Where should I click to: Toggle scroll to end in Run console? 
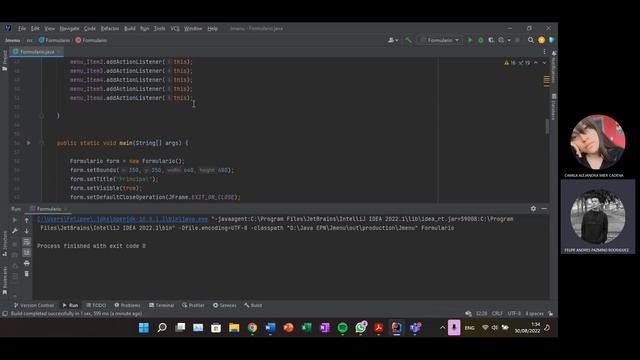point(27,253)
